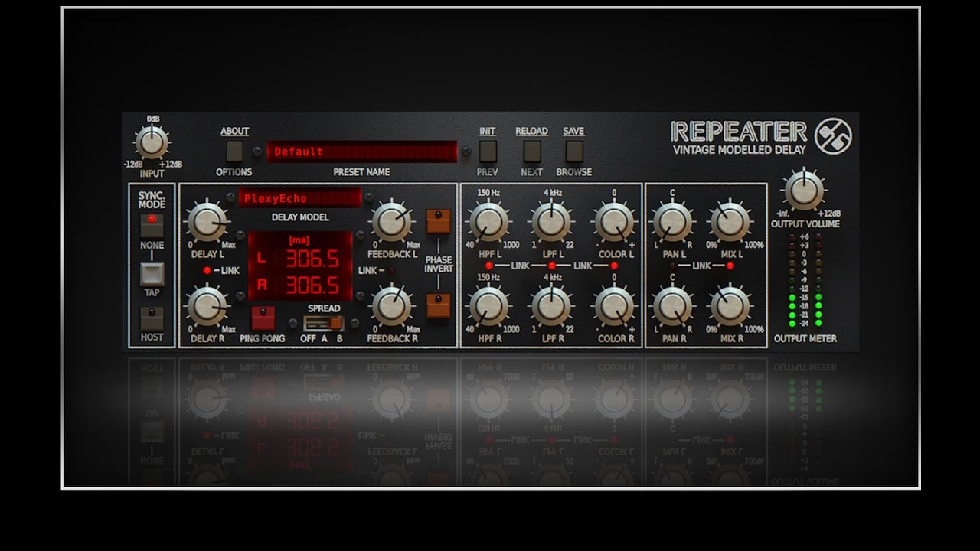980x551 pixels.
Task: Select the NONE sync mode button
Action: click(x=152, y=225)
